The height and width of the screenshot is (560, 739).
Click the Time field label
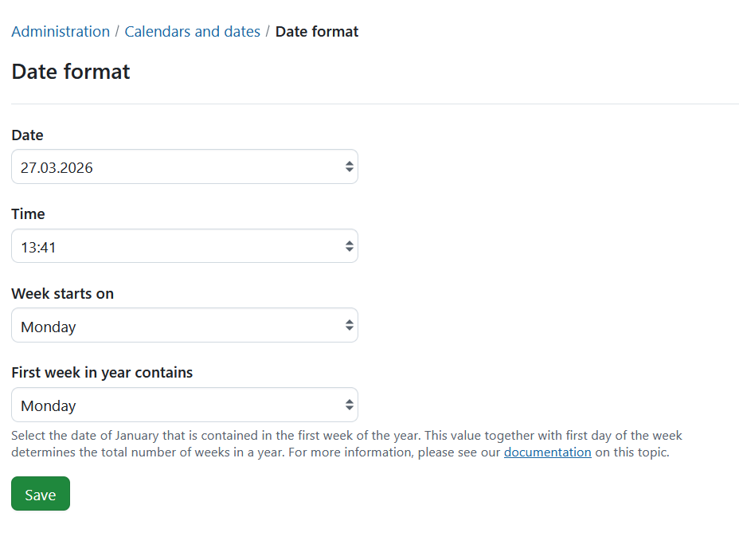(28, 213)
